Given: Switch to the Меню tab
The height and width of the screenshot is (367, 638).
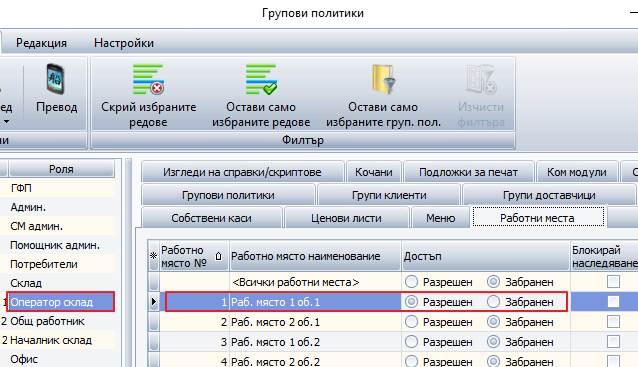Looking at the screenshot, I should pyautogui.click(x=441, y=218).
